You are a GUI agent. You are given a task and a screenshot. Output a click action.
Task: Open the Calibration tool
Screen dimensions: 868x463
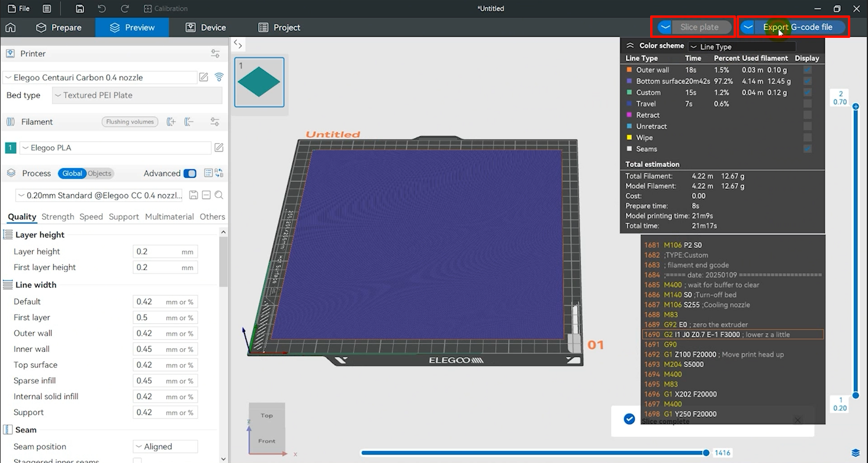coord(166,8)
